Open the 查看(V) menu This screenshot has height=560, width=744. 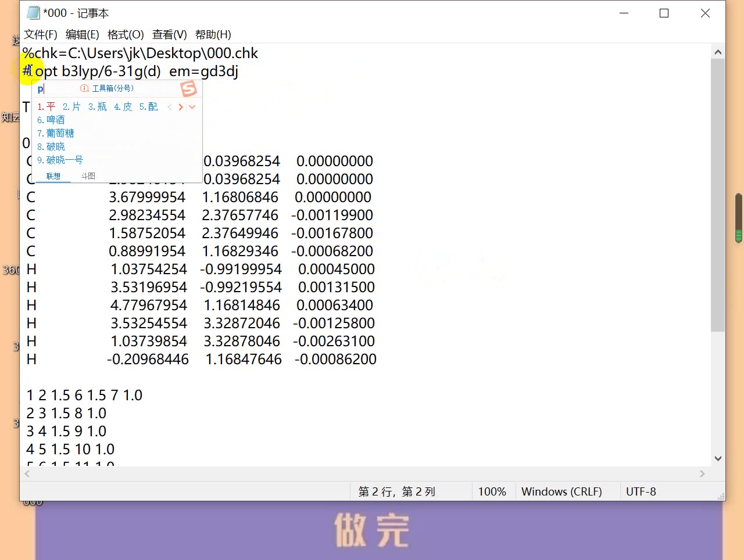click(170, 34)
